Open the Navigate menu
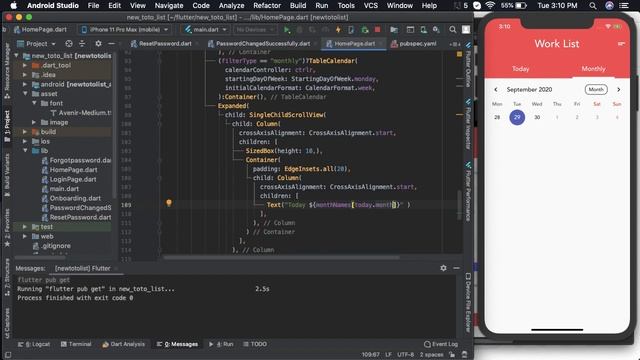Screen dimensions: 640x360 pyautogui.click(x=169, y=6)
